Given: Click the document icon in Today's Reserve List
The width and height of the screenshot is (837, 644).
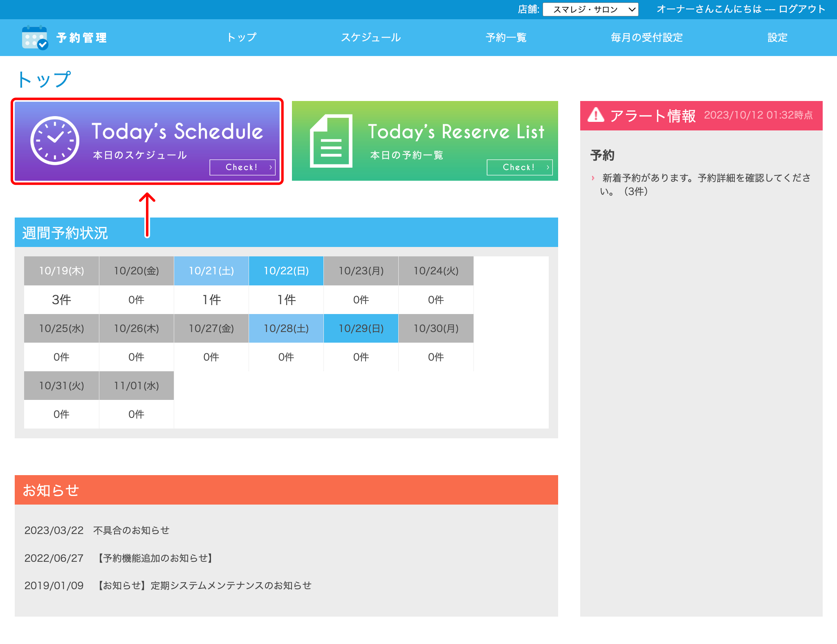Looking at the screenshot, I should point(331,141).
